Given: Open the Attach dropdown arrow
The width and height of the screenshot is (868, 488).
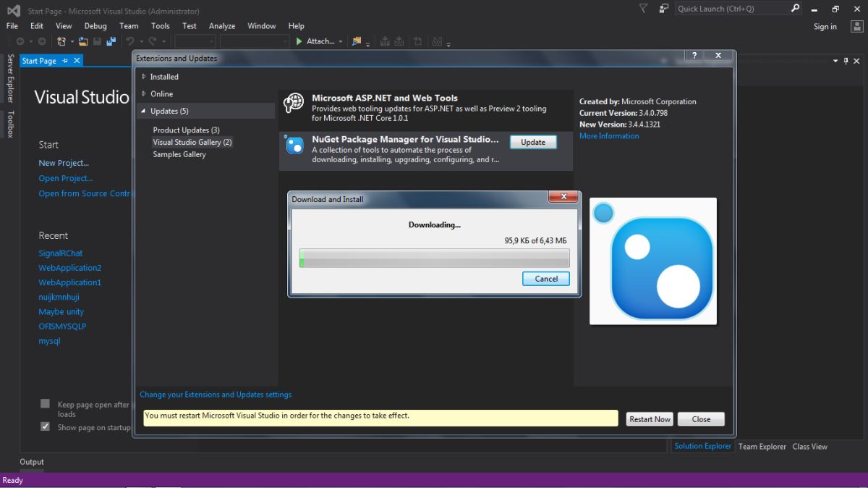Looking at the screenshot, I should (341, 42).
